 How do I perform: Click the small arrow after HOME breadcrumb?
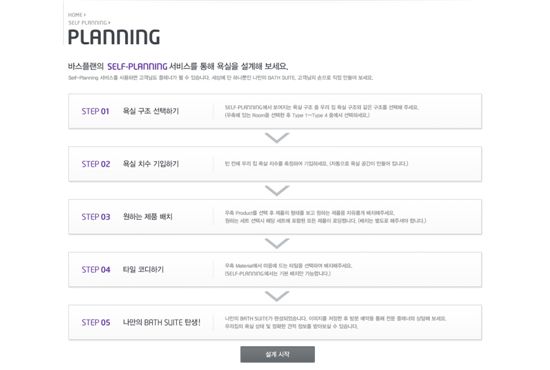[x=85, y=15]
